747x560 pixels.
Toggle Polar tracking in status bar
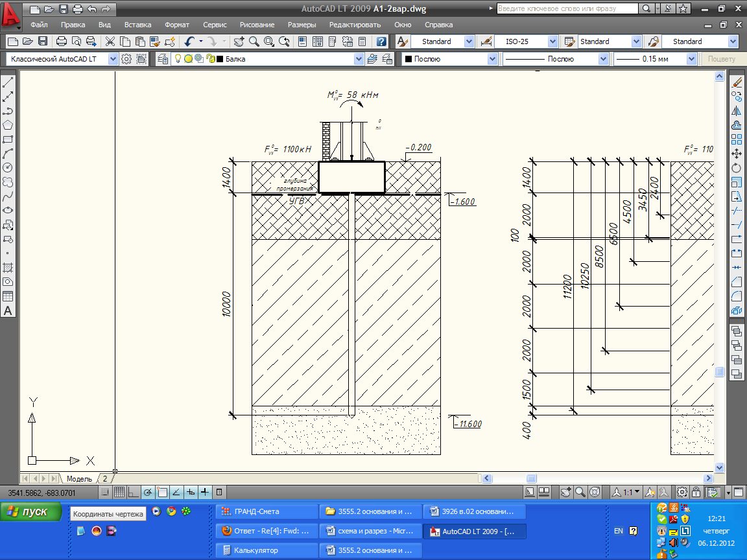[x=148, y=492]
